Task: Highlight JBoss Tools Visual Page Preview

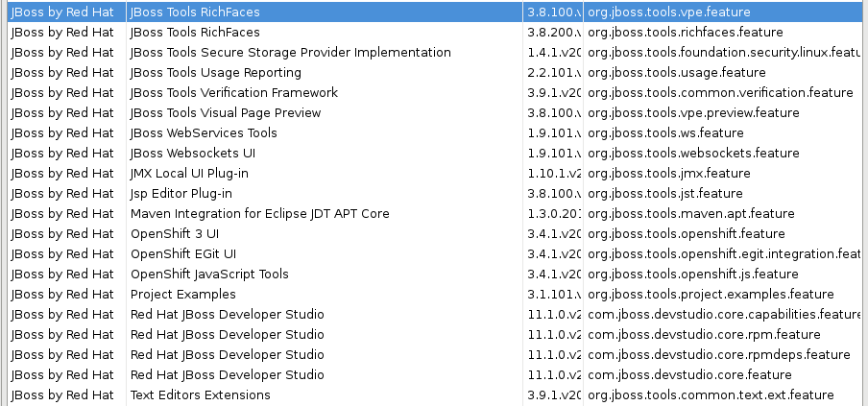Action: tap(225, 113)
